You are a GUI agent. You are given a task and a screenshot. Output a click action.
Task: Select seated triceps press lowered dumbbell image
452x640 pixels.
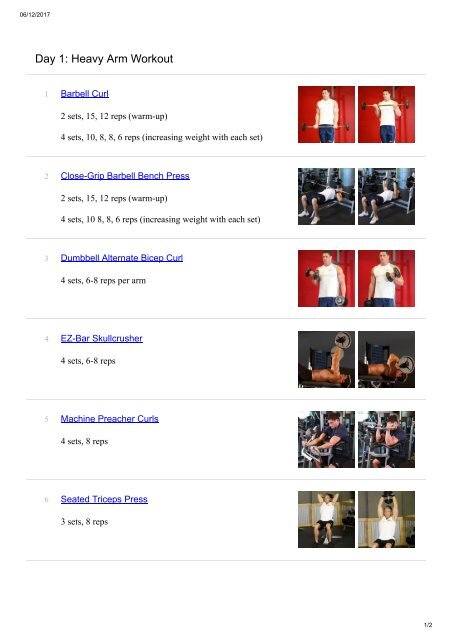(x=326, y=519)
